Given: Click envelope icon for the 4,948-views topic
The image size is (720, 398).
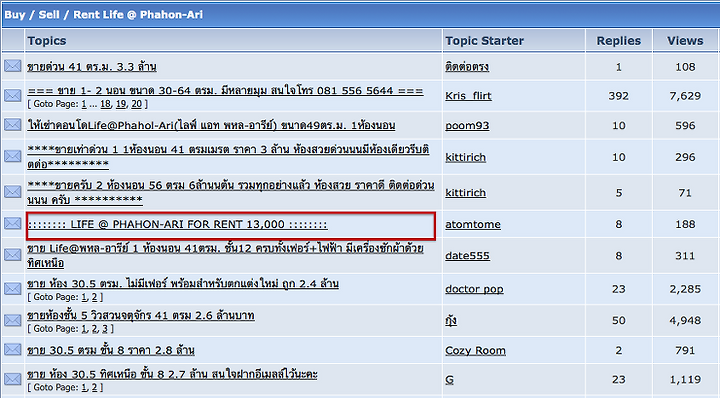Looking at the screenshot, I should (x=12, y=320).
